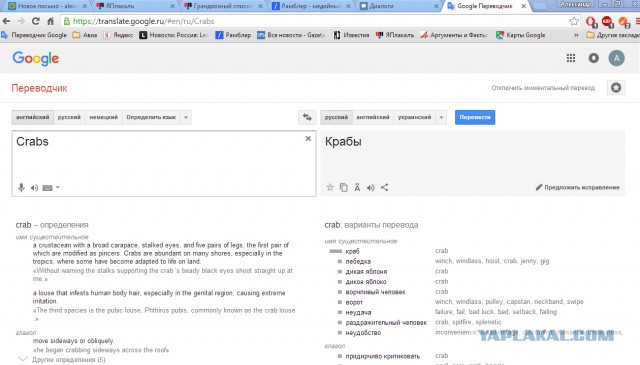Click the translation неудача
The image size is (640, 365).
358,312
